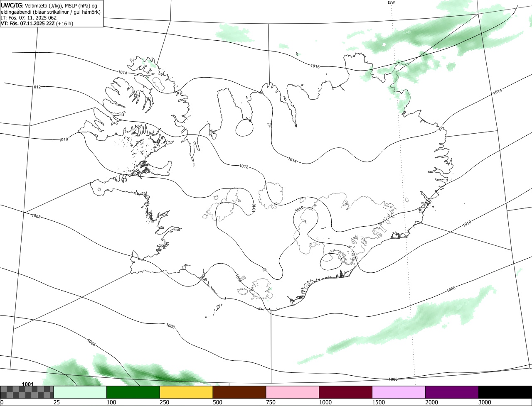
Task: Select the black legend swatch above 3000
Action: point(505,392)
